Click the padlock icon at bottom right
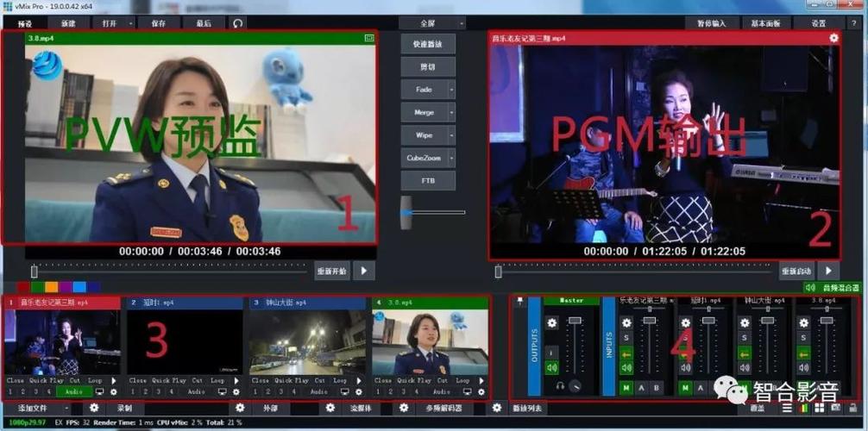868x431 pixels. pos(853,409)
